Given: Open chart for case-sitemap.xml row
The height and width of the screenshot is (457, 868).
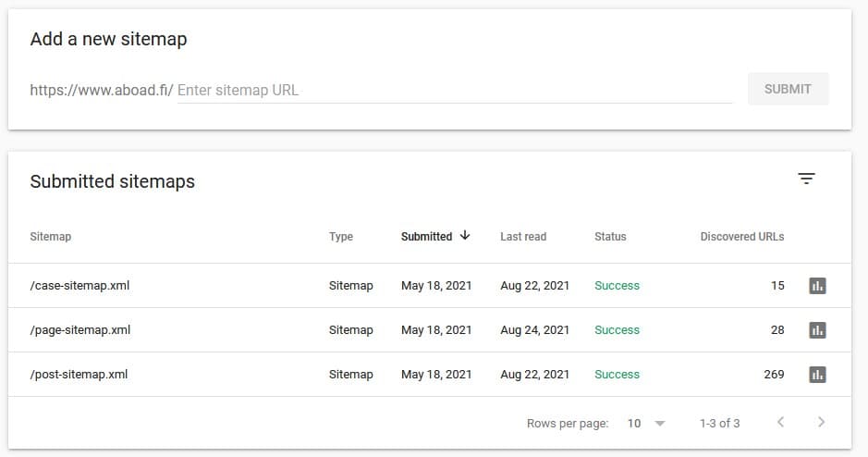Looking at the screenshot, I should (x=817, y=286).
